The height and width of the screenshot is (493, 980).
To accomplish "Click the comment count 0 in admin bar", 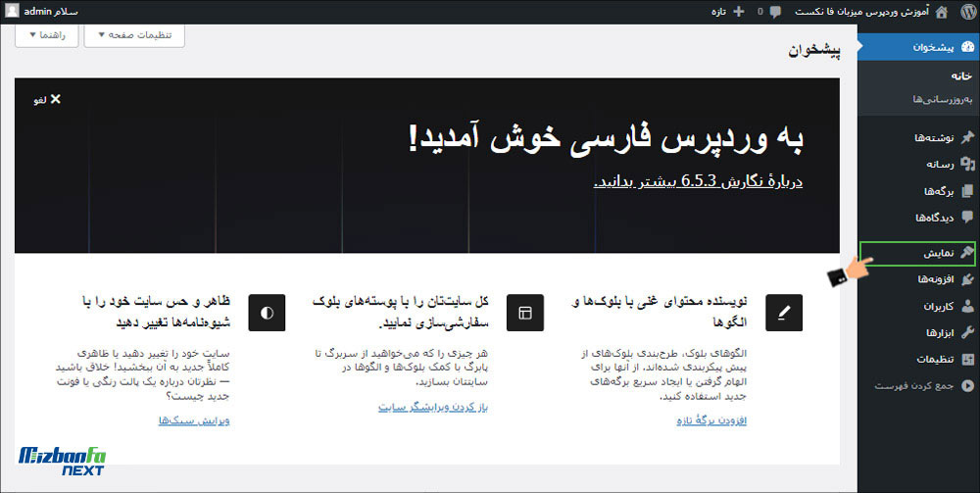I will pyautogui.click(x=760, y=12).
